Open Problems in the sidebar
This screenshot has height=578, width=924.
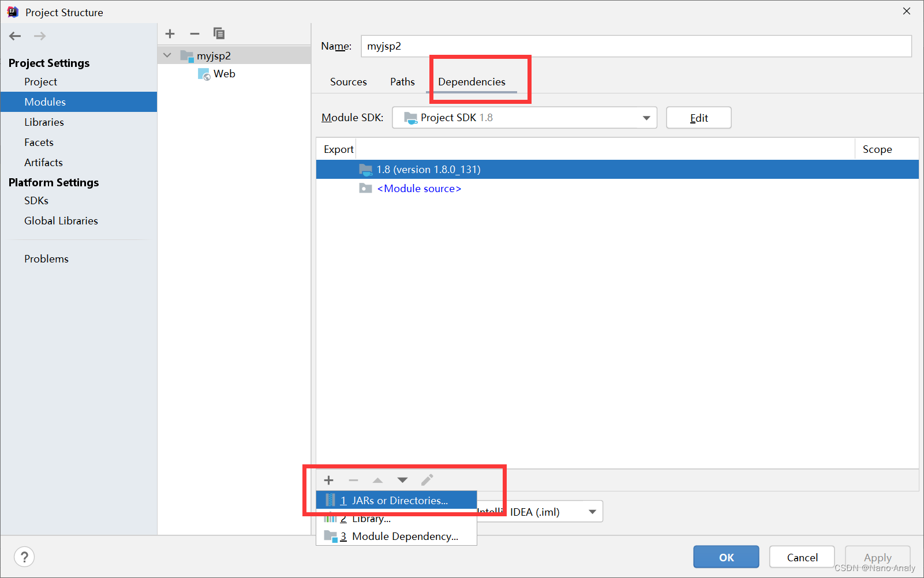coord(78,259)
